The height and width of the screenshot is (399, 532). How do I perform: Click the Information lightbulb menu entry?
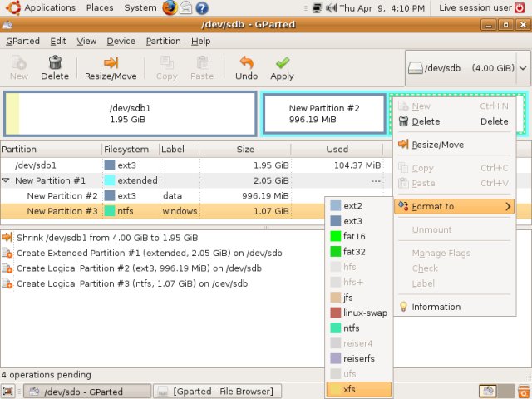(x=436, y=307)
